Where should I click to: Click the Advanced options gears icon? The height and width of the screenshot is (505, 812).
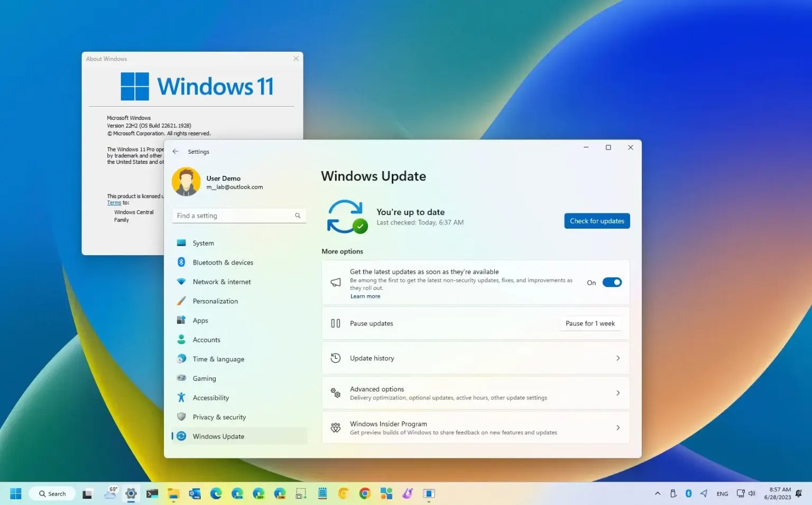pyautogui.click(x=336, y=393)
